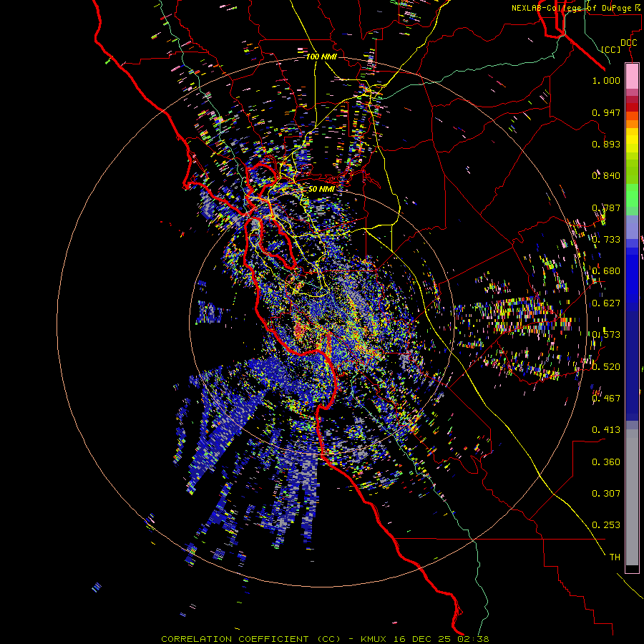Click the 50 NMI range ring label
The height and width of the screenshot is (644, 644).
click(x=321, y=189)
